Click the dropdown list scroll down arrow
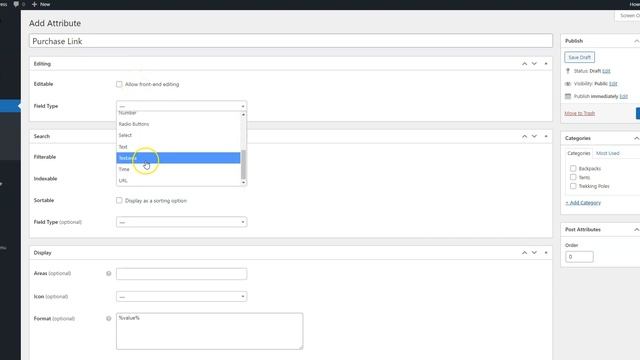 (x=243, y=182)
